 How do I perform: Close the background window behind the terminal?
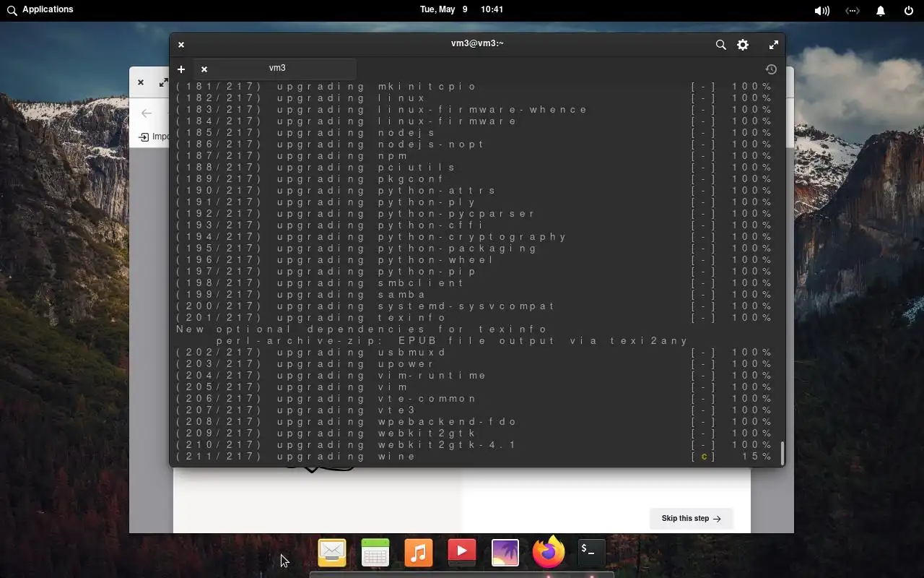click(141, 82)
